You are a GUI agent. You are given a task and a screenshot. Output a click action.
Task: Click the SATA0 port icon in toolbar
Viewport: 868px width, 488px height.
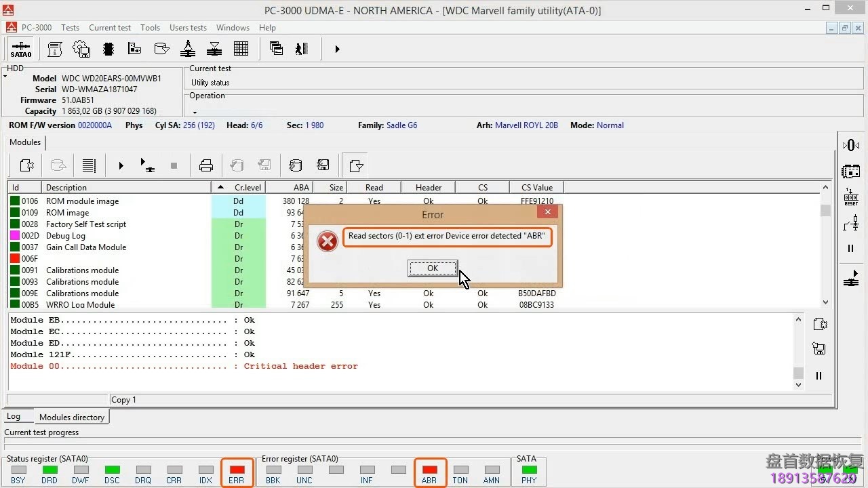(21, 49)
